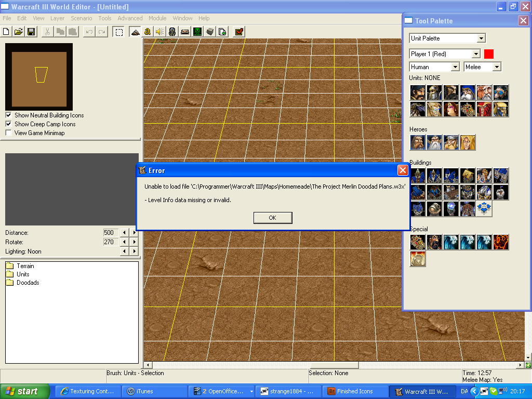Decrease Rotate with the left arrow

[125, 242]
